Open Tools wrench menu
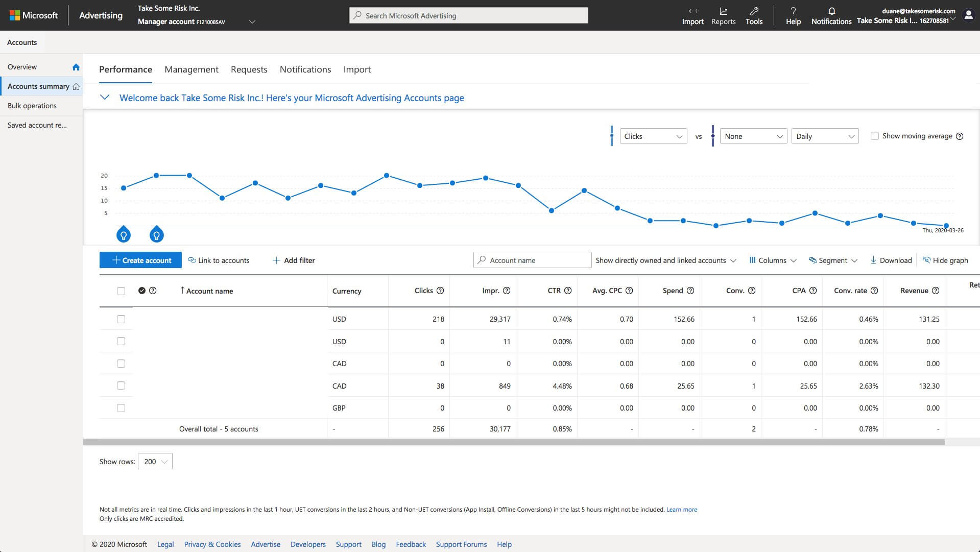This screenshot has height=552, width=980. (754, 16)
